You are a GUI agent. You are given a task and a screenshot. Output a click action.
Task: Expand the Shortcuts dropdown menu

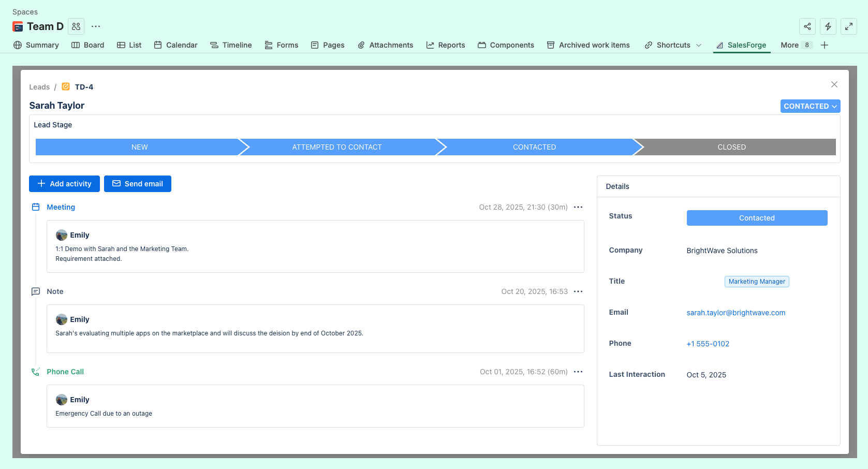(x=673, y=45)
